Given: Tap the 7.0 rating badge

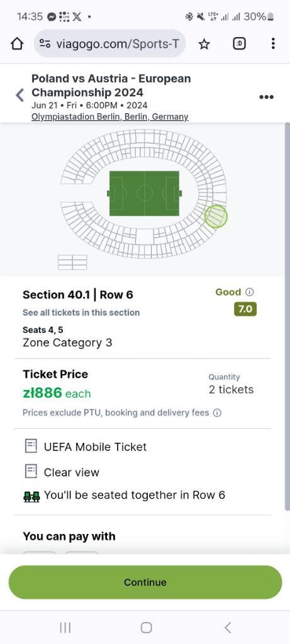Looking at the screenshot, I should pyautogui.click(x=245, y=309).
